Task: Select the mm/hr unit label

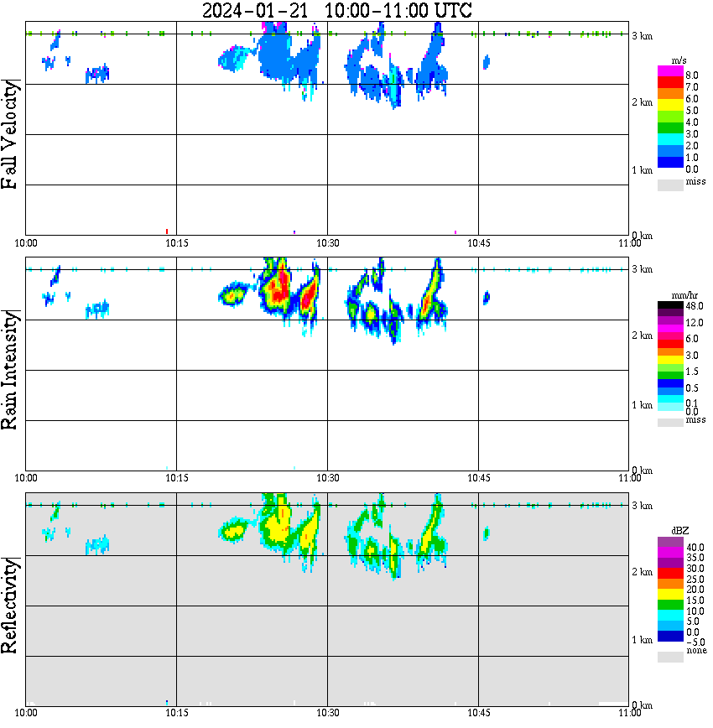Action: (x=684, y=296)
